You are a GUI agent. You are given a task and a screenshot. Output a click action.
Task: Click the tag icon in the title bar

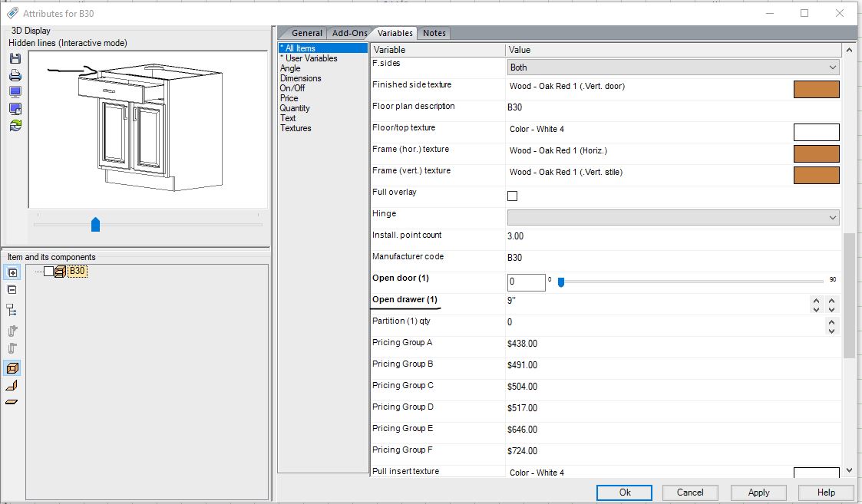point(12,13)
